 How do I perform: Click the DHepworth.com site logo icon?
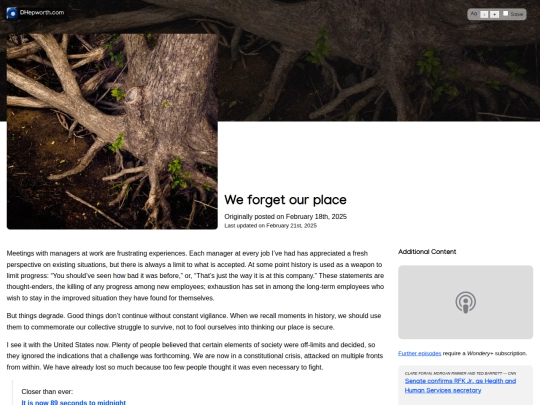point(12,13)
